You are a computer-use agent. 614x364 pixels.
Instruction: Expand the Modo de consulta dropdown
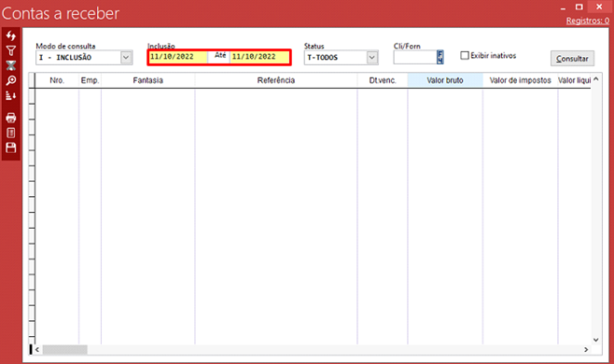click(x=126, y=58)
